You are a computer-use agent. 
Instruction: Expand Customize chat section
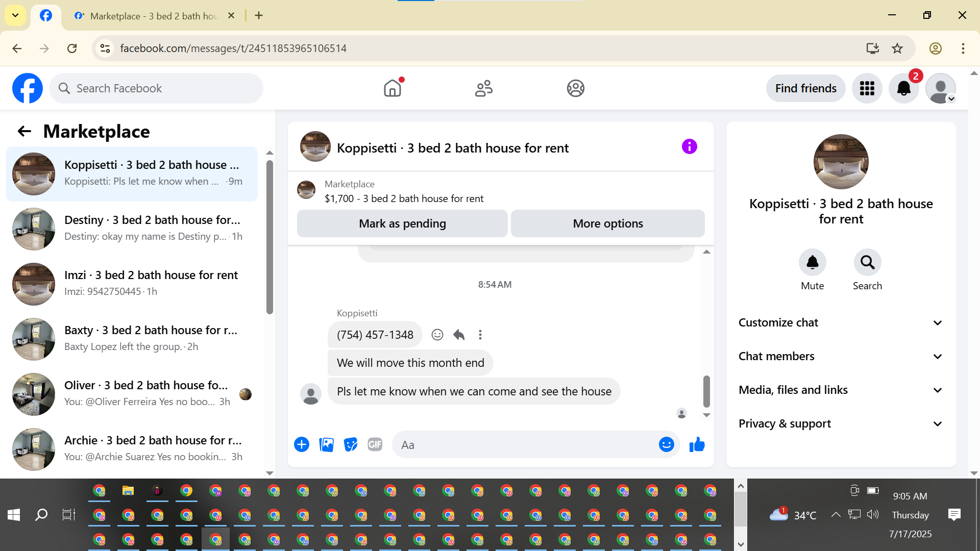coord(841,323)
